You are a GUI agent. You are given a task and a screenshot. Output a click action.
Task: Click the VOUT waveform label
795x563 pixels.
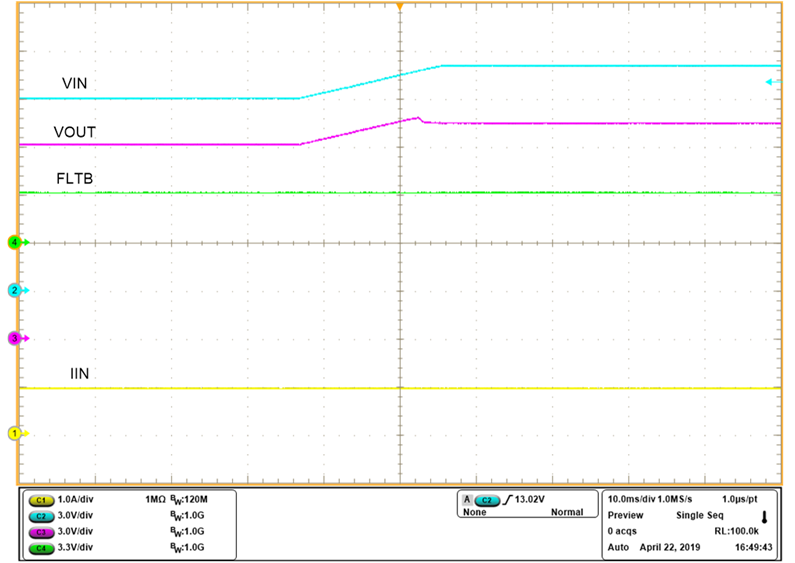point(75,132)
